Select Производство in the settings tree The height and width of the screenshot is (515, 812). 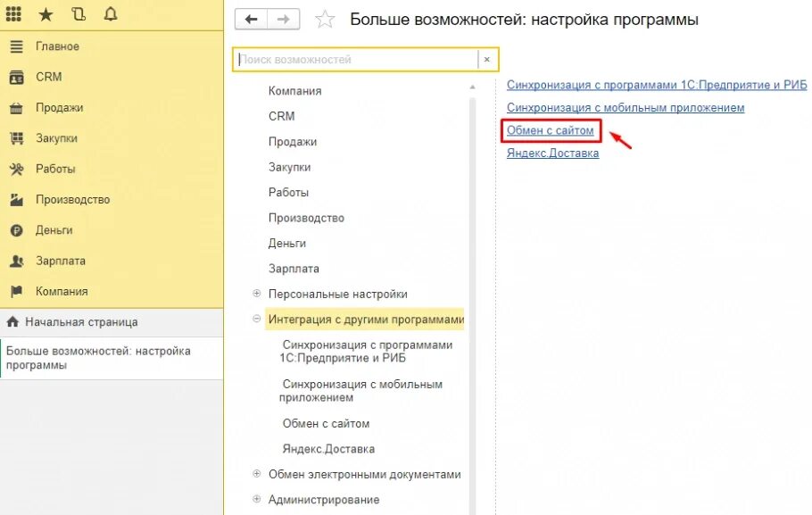tap(306, 218)
